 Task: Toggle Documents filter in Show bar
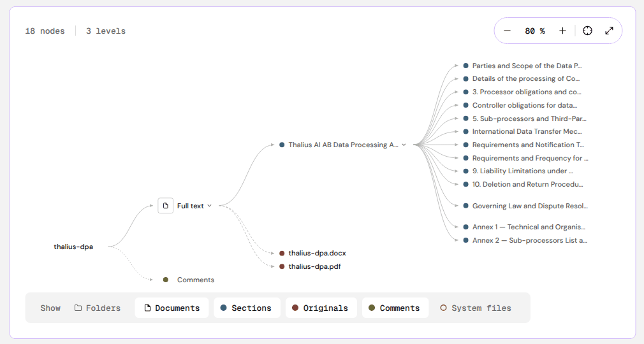172,308
